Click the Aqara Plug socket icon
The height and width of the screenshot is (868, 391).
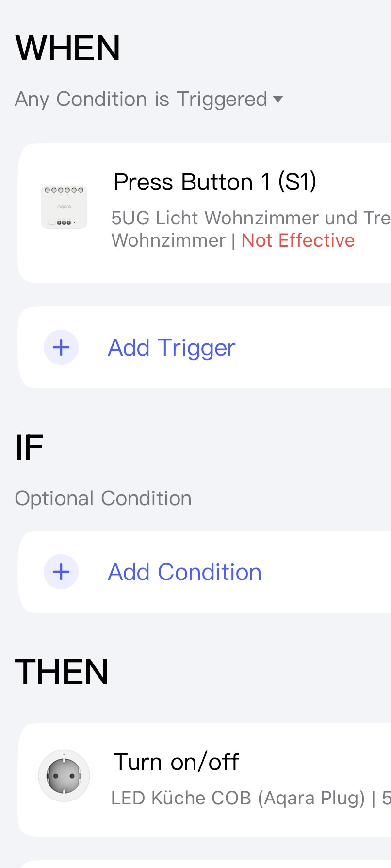click(64, 776)
